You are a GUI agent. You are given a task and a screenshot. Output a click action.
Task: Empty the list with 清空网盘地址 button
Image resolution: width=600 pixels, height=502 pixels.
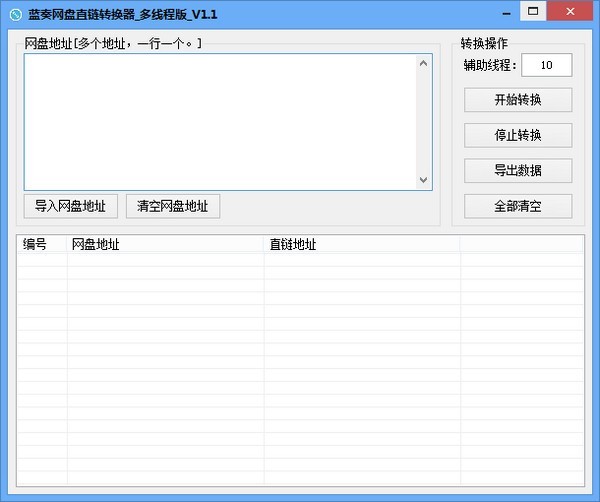(173, 206)
